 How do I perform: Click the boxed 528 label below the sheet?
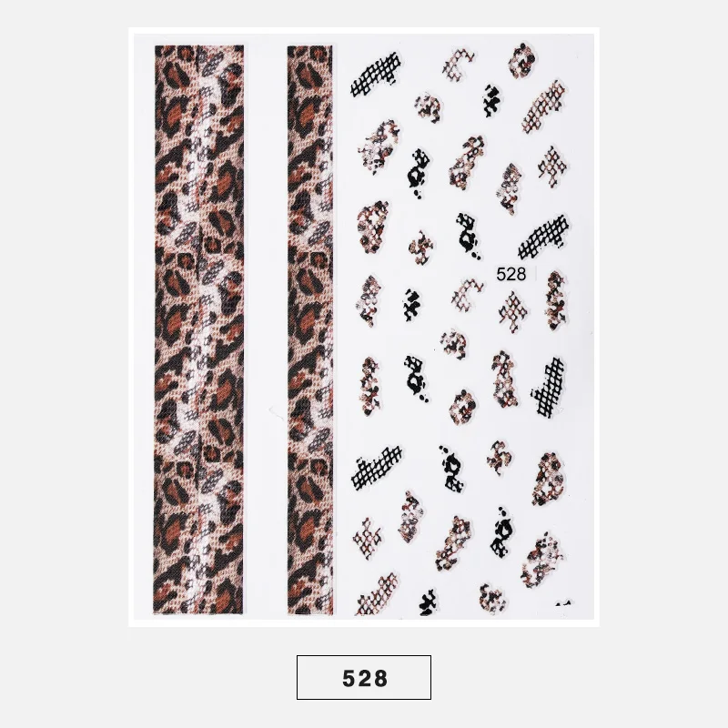[363, 677]
